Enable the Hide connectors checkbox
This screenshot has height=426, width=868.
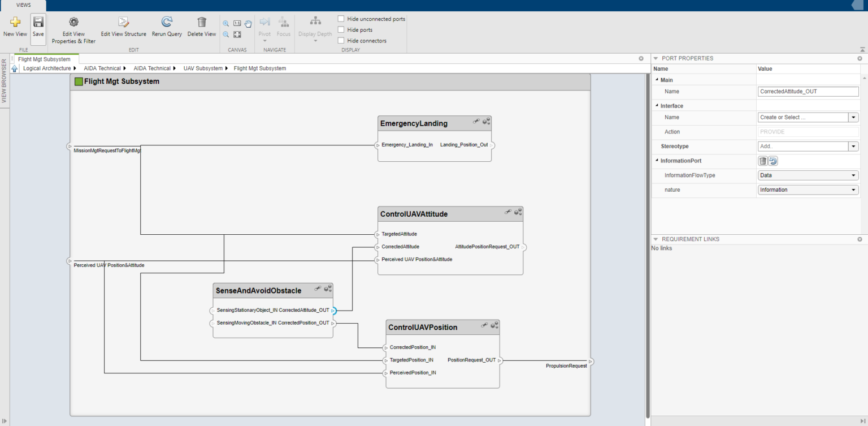pyautogui.click(x=341, y=40)
